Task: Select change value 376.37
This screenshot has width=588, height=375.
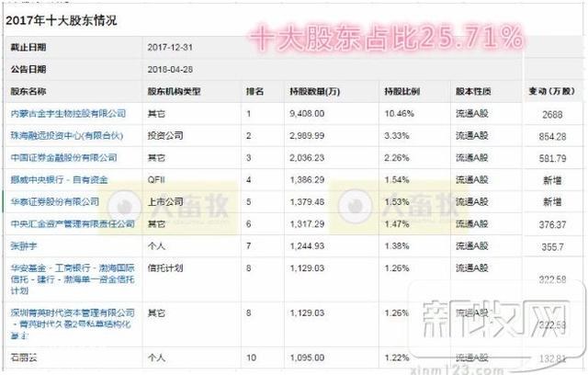Action: click(552, 224)
